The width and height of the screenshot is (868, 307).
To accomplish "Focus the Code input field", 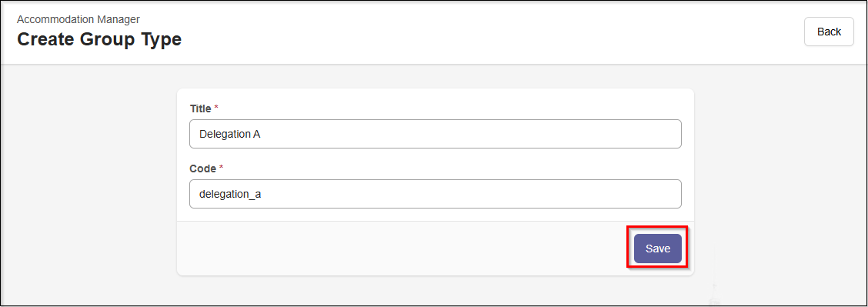I will click(x=435, y=194).
